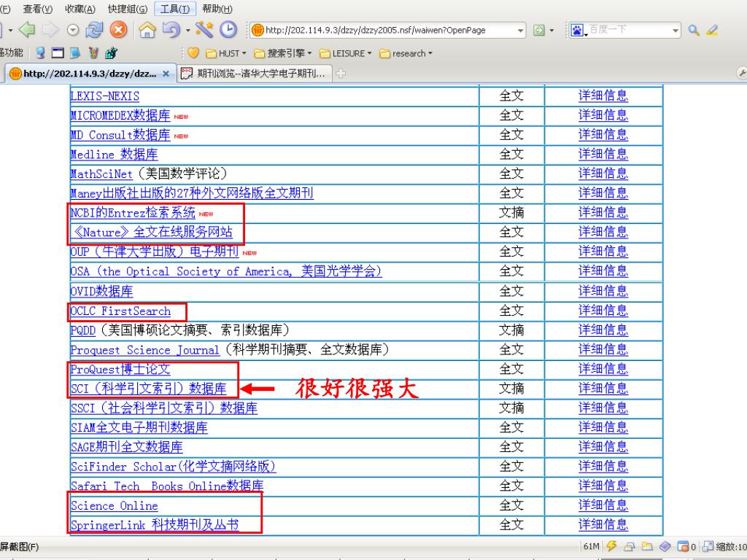Screen dimensions: 747x560
Task: Switch to the 期刊浏览--清华大学电子期刊 tab
Action: [x=255, y=74]
